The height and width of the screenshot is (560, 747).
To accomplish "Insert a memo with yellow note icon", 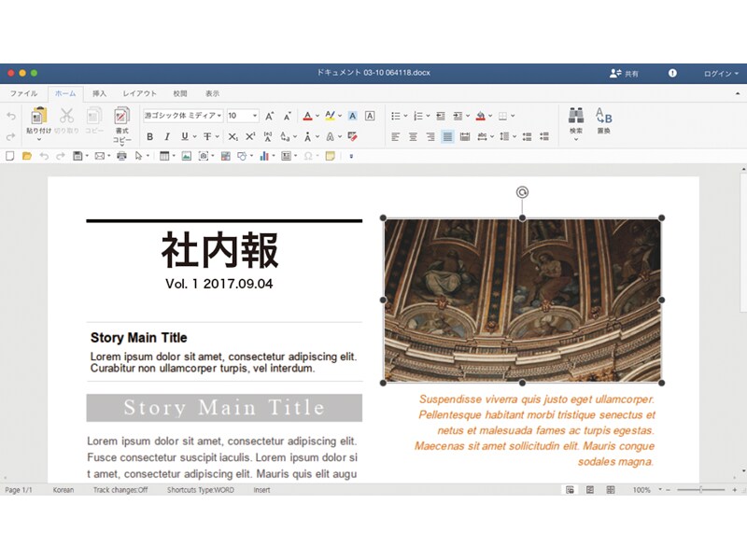I will (x=330, y=156).
